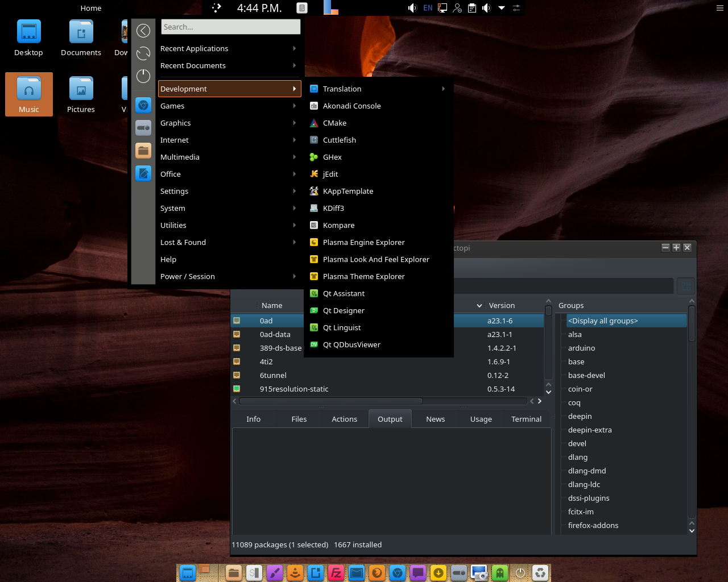
Task: Expand Recent Documents submenu
Action: click(230, 65)
